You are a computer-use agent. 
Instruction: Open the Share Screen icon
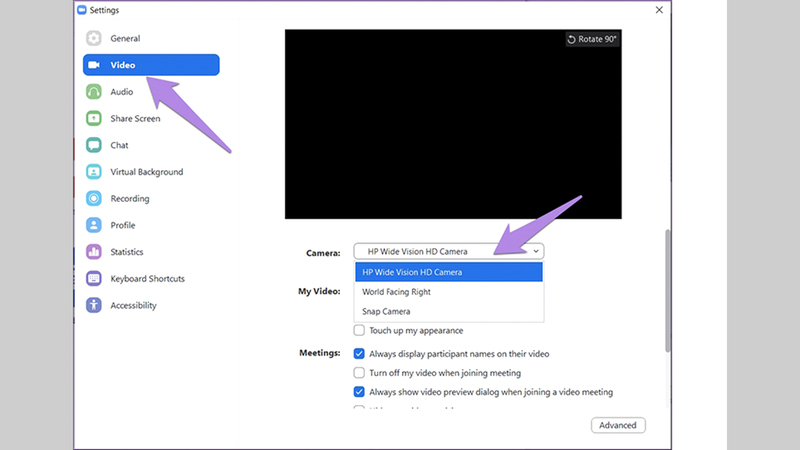(x=94, y=118)
